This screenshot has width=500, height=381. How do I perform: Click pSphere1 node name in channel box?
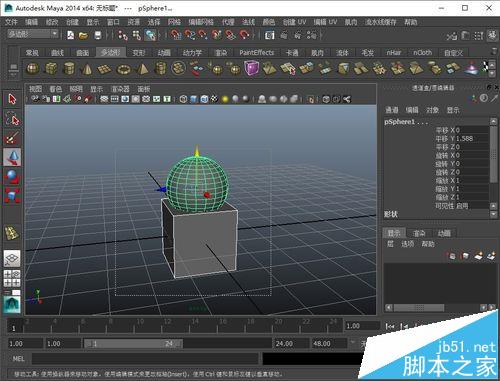(406, 122)
